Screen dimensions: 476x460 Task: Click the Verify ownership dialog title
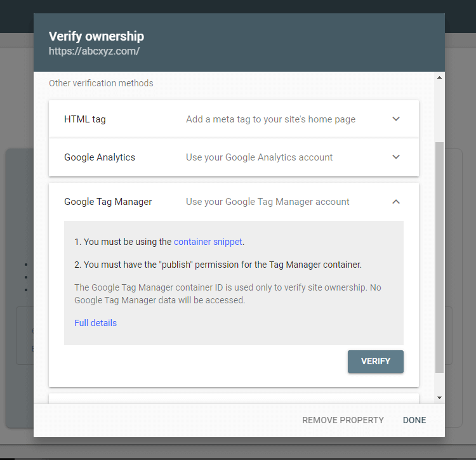tap(96, 36)
